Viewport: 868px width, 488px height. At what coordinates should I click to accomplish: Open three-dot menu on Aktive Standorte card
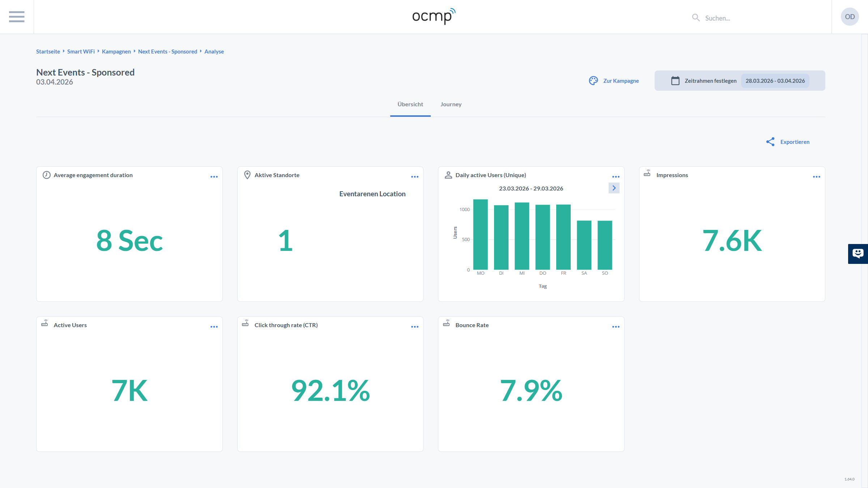click(x=415, y=177)
